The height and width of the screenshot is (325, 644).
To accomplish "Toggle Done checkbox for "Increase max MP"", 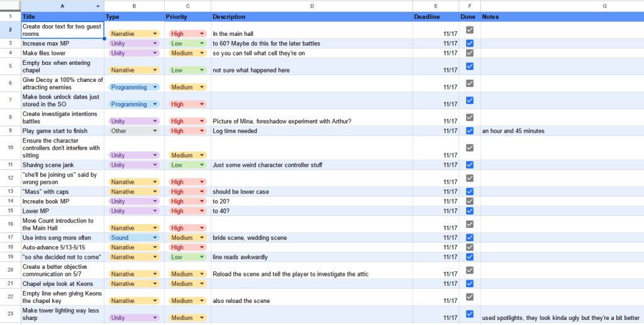I will coord(469,43).
